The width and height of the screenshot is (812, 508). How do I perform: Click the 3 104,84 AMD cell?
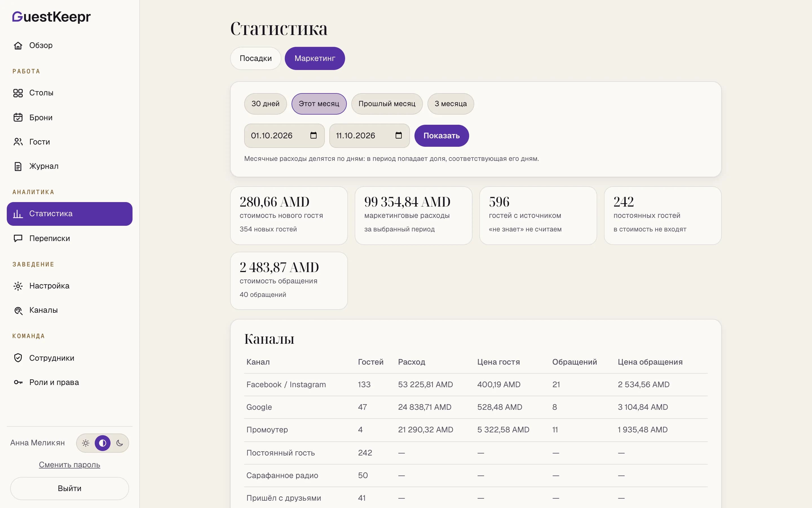click(x=643, y=407)
